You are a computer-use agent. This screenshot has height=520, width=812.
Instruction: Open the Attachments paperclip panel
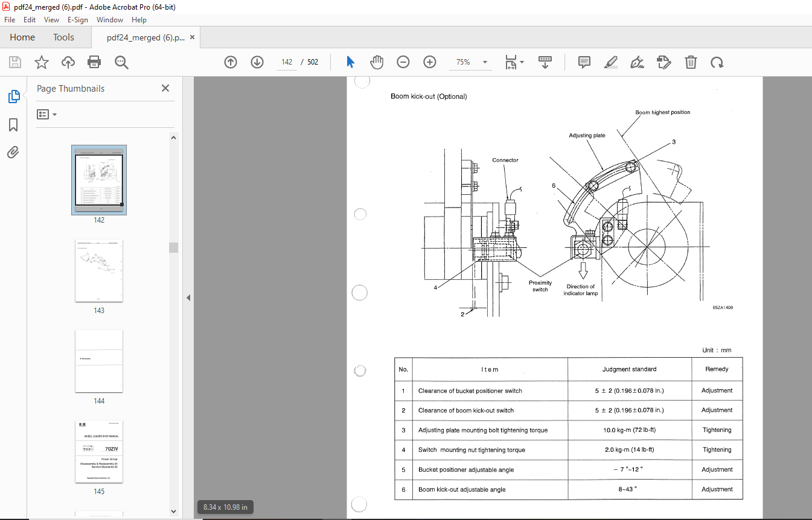(13, 152)
